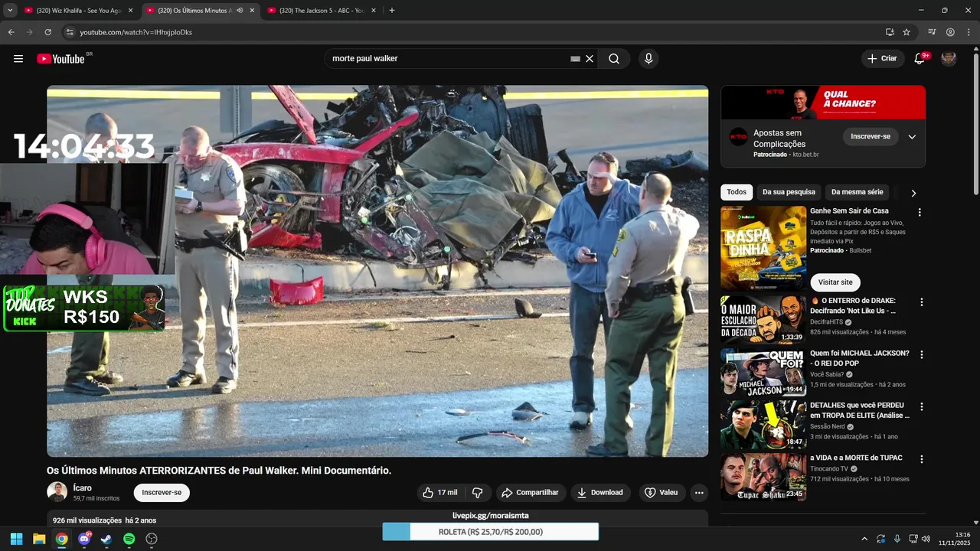Open the Ícaro channel avatar
The width and height of the screenshot is (980, 551).
point(57,492)
